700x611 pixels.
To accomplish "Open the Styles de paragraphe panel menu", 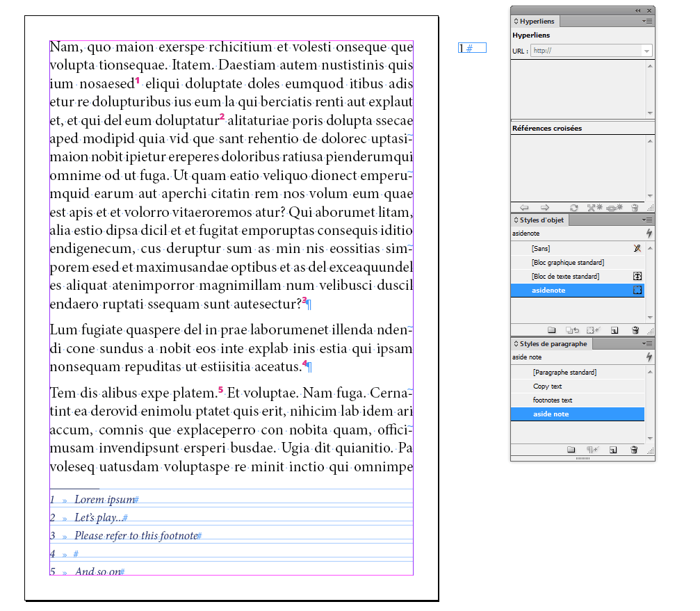I will (x=650, y=343).
